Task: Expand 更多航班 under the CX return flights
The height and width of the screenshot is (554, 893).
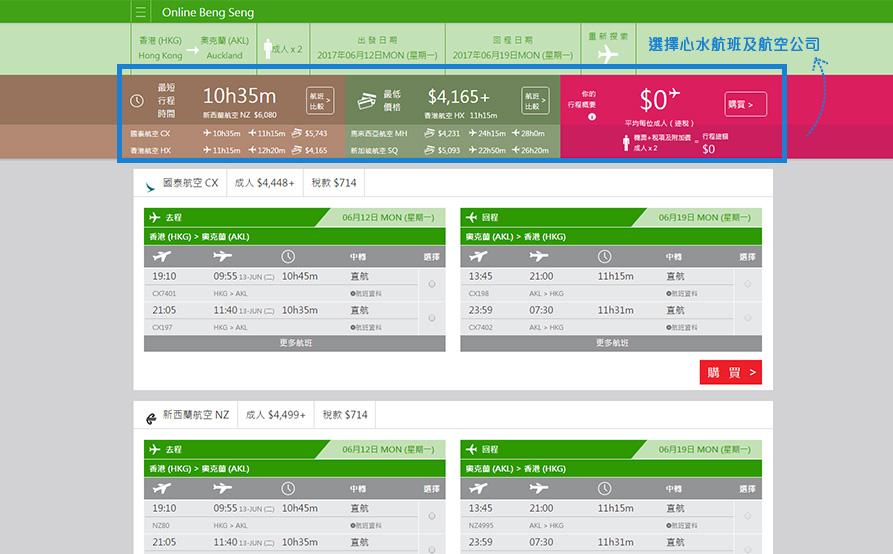Action: 611,343
